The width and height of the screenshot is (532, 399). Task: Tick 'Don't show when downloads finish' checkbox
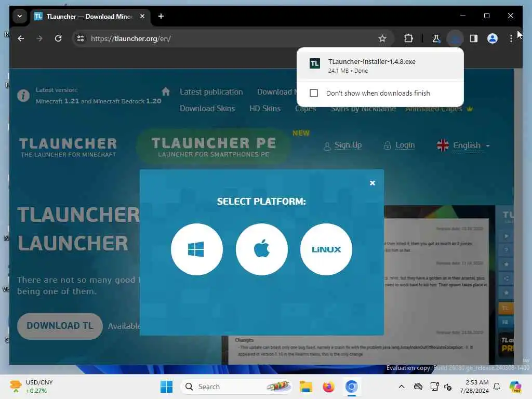[314, 93]
